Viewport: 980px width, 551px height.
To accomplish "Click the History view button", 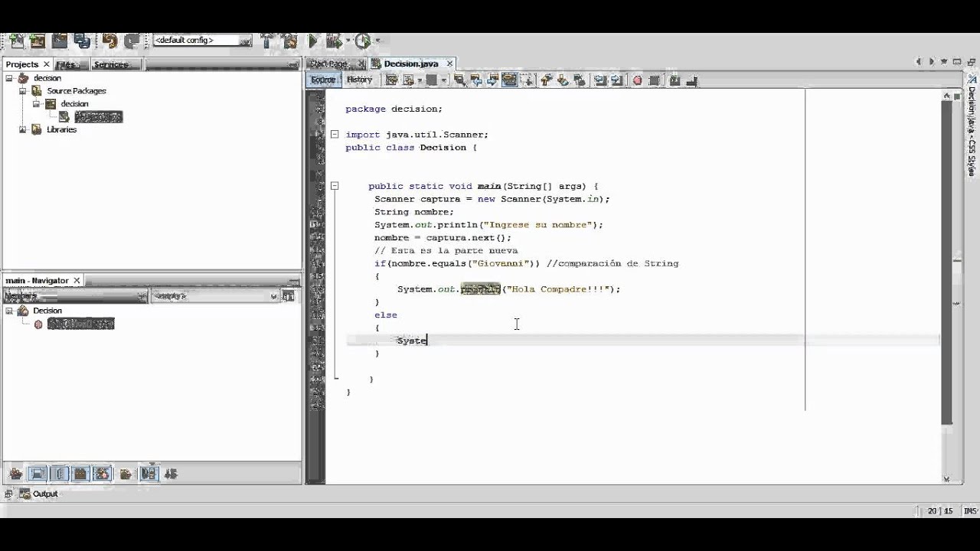I will click(x=359, y=80).
